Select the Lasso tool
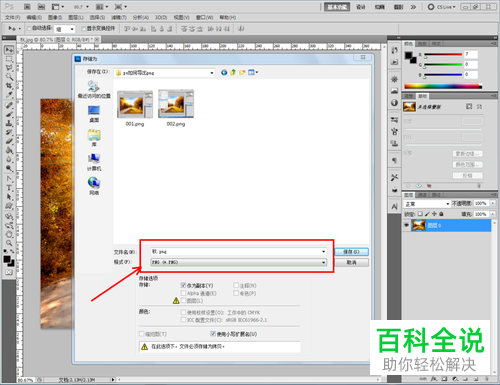The image size is (500, 385). pos(9,68)
